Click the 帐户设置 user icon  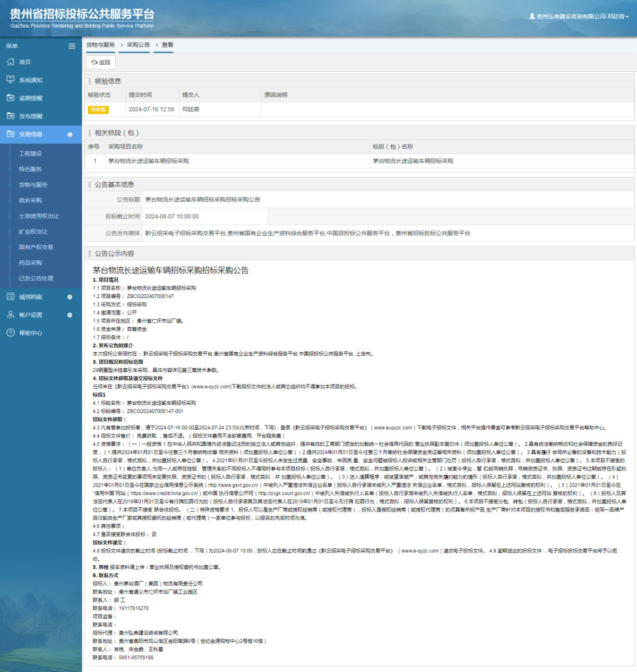11,315
